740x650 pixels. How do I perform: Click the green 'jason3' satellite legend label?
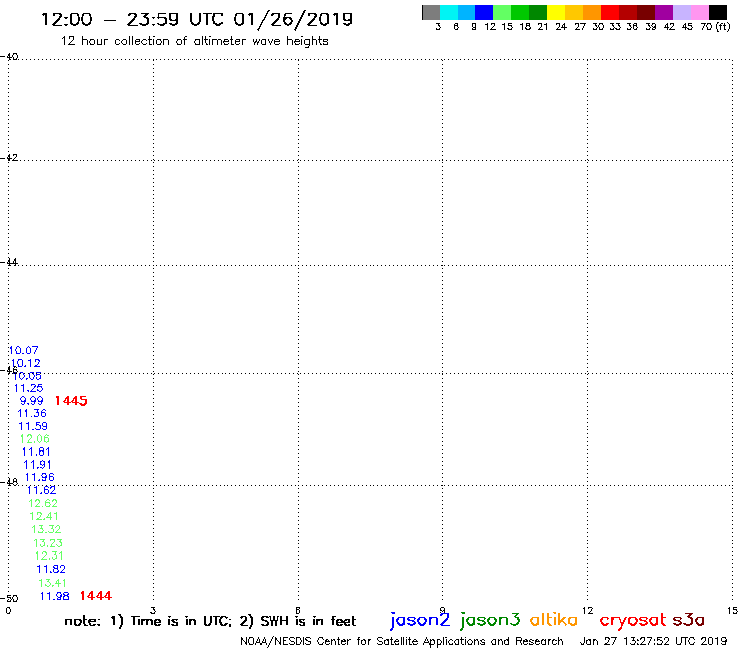(x=490, y=620)
